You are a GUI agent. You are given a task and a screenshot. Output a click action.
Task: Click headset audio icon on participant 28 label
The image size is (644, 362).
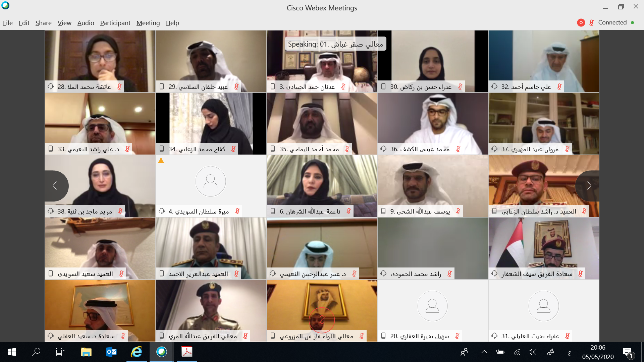(51, 86)
